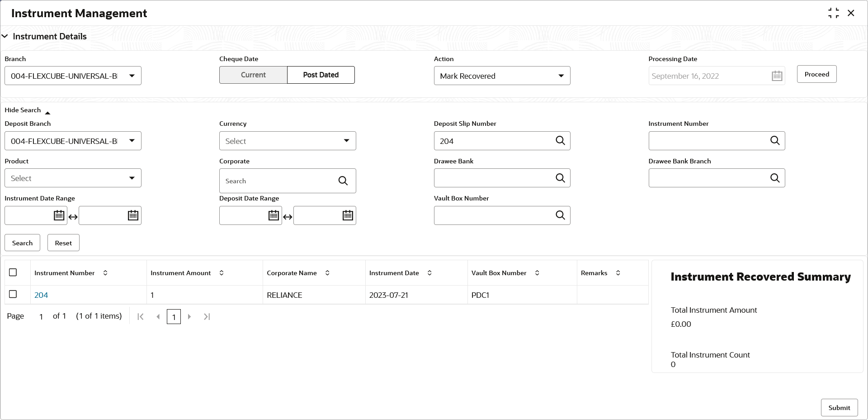The image size is (868, 420).
Task: Open Instrument Date Range start calendar
Action: 59,215
